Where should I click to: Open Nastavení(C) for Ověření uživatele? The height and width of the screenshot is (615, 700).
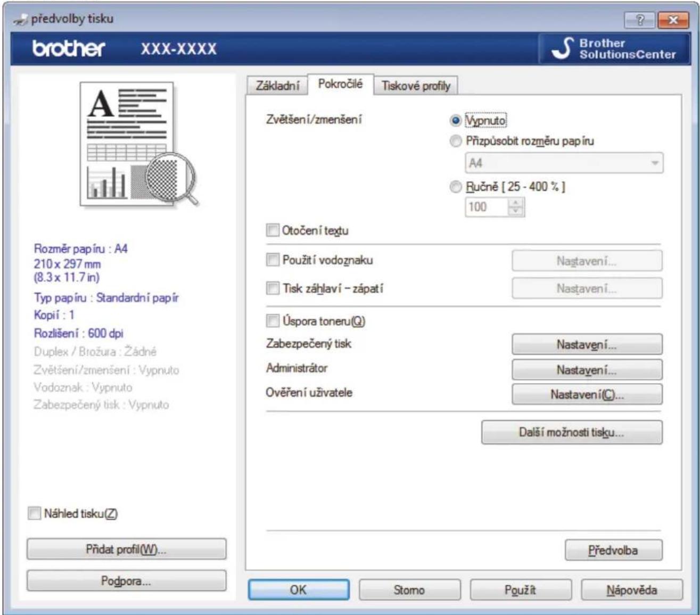point(587,394)
